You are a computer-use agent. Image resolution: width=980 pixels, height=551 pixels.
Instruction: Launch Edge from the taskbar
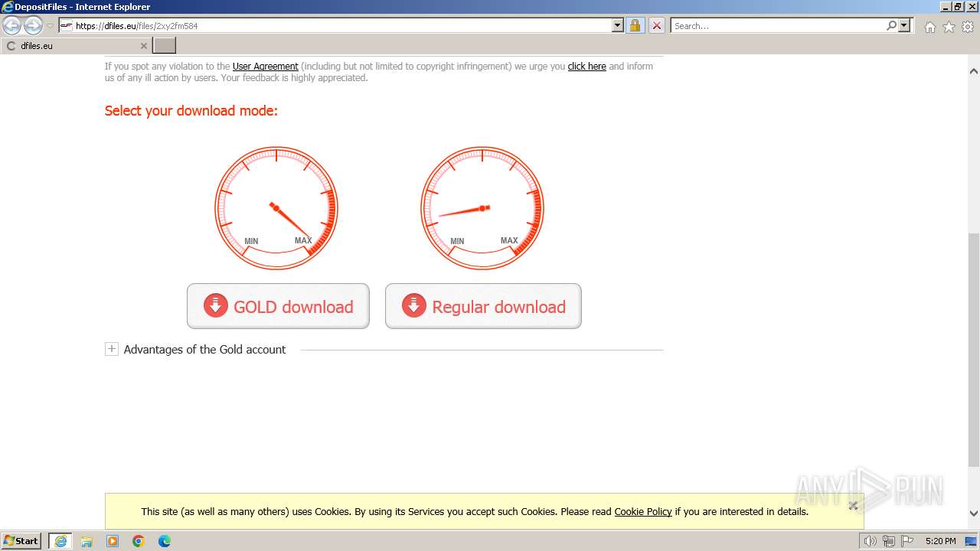pyautogui.click(x=165, y=541)
